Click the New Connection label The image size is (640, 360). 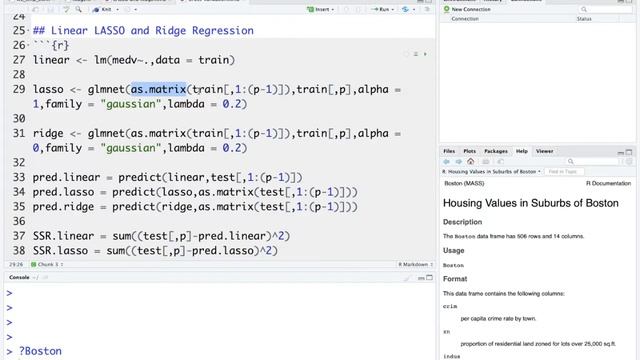coord(471,9)
